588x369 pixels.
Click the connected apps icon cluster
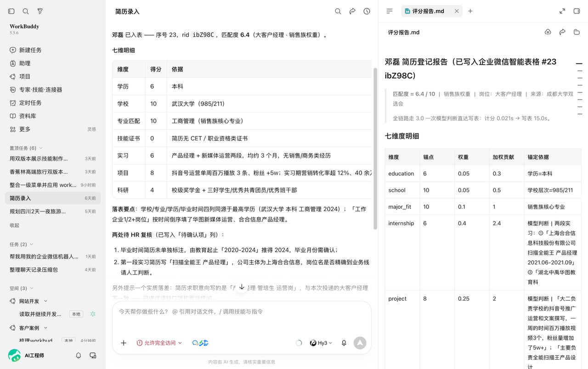point(200,343)
